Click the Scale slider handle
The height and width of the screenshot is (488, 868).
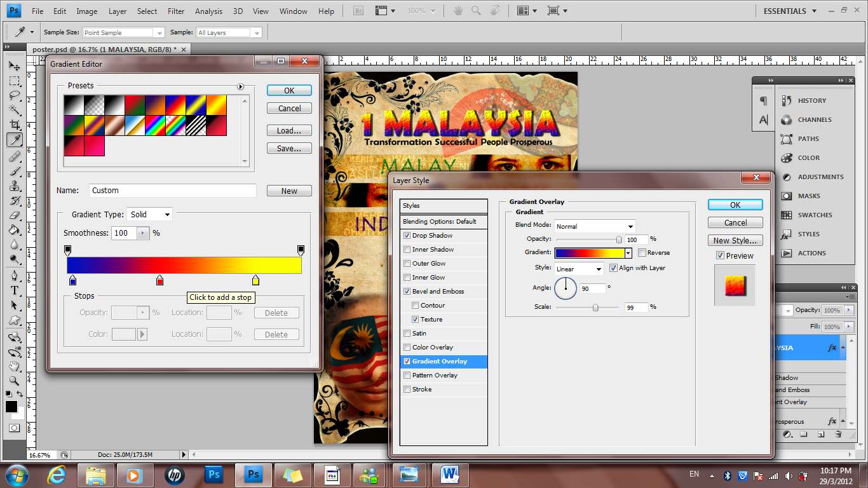[595, 308]
